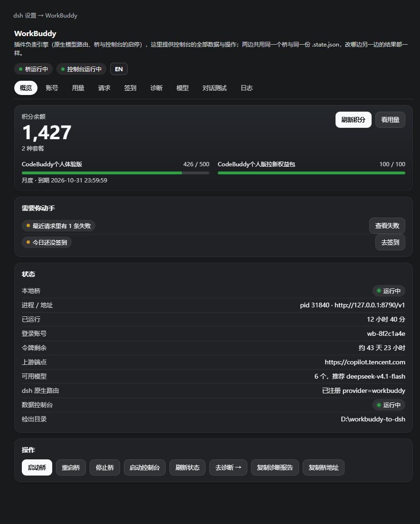Click the 已注册 provider=workbuddy value
The width and height of the screenshot is (420, 524).
click(x=364, y=391)
